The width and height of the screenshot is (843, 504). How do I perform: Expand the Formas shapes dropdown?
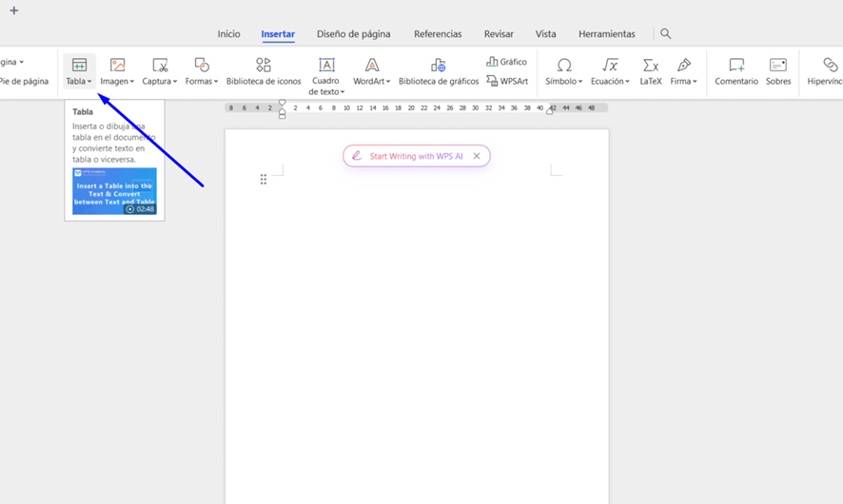point(216,82)
